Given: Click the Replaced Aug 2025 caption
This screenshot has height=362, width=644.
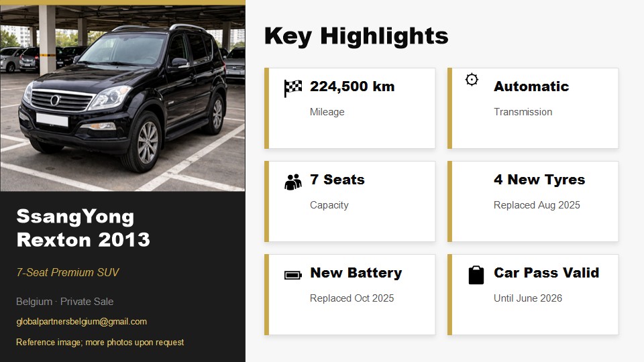Looking at the screenshot, I should (537, 205).
